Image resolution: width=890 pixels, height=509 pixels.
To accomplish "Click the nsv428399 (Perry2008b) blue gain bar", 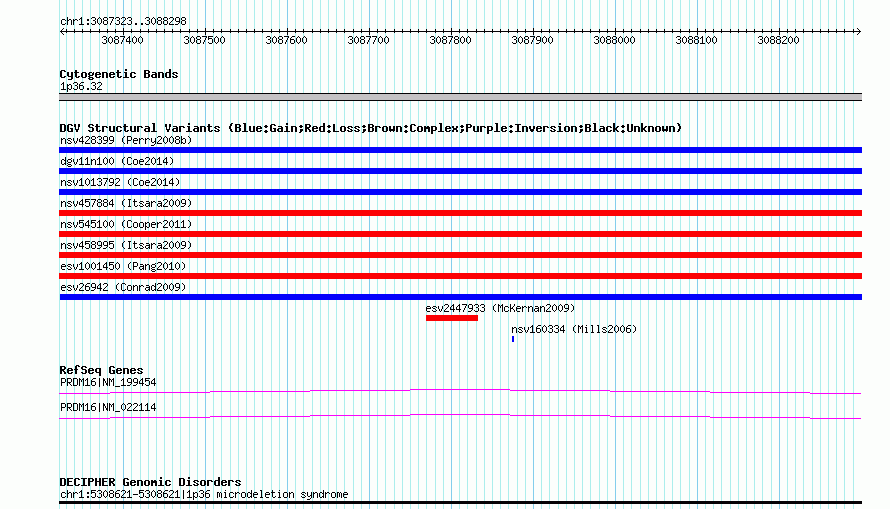I will click(460, 150).
